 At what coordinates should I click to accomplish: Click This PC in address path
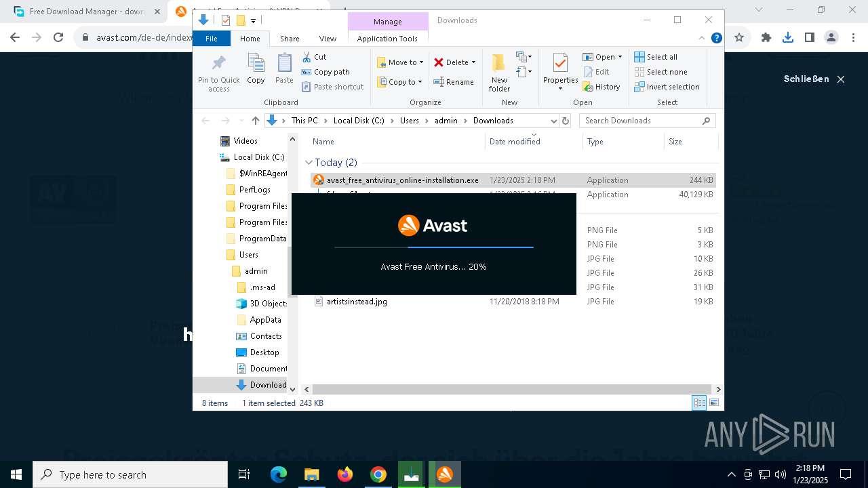(304, 121)
